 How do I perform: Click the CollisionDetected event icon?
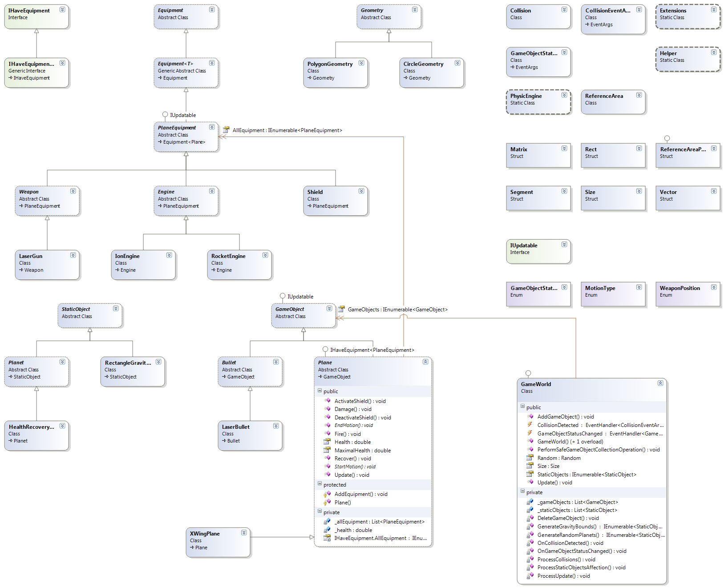click(x=530, y=425)
